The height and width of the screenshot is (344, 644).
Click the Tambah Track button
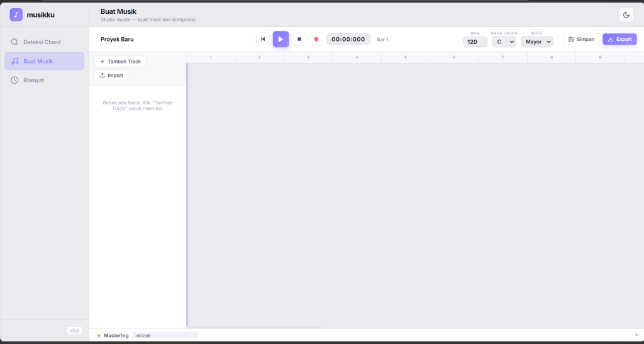pyautogui.click(x=120, y=62)
